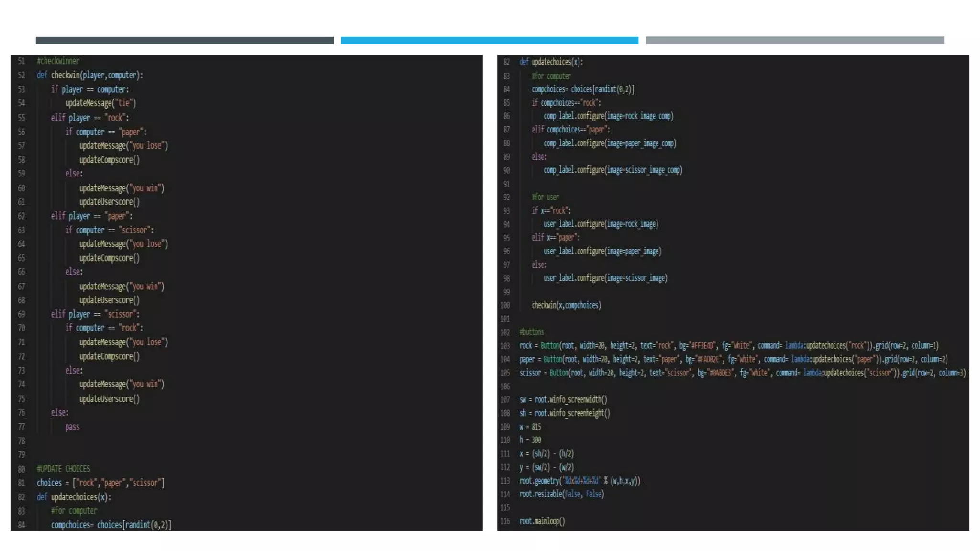Screen dimensions: 980x551
Task: Click the bright blue bar at top center
Action: point(489,41)
